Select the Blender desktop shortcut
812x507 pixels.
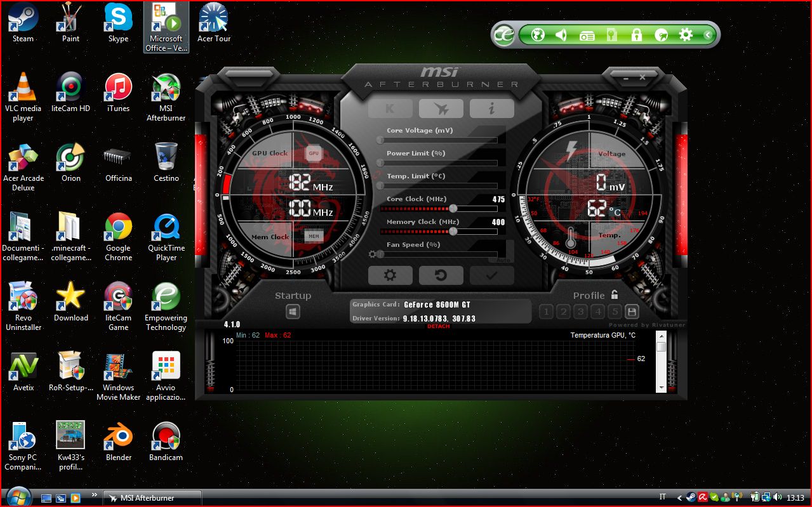119,442
